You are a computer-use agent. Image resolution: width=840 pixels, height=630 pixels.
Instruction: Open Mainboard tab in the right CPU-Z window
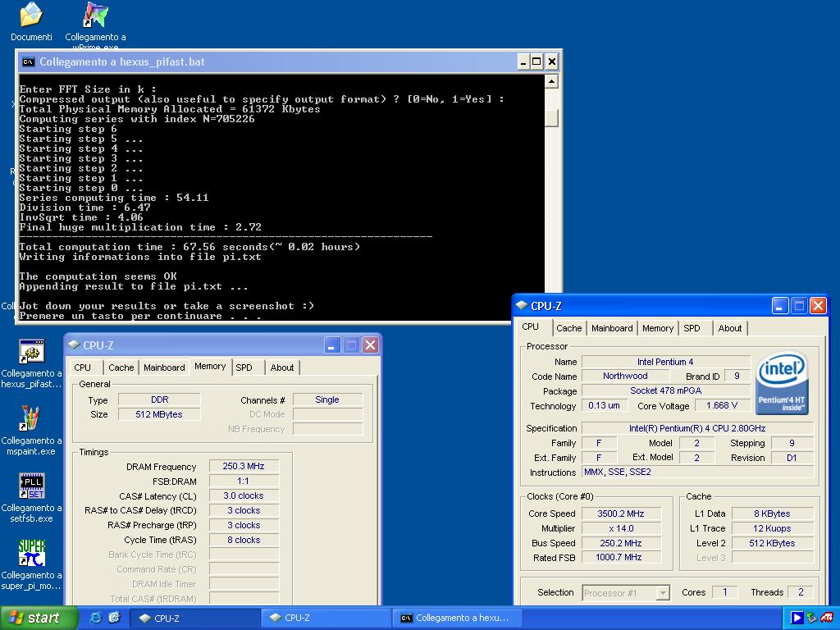(x=612, y=328)
